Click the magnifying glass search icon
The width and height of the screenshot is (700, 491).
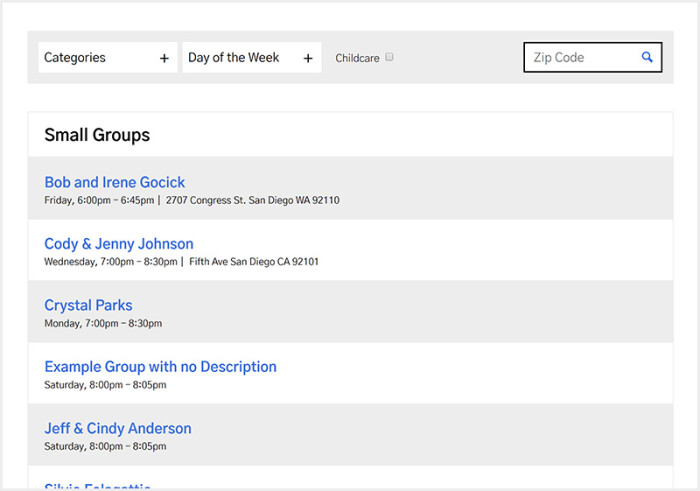[647, 58]
